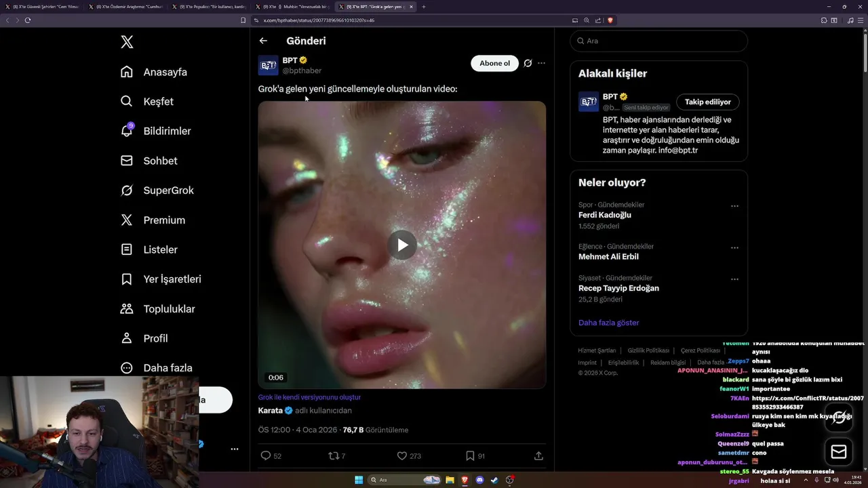
Task: Open Sohbet messages
Action: click(149, 161)
